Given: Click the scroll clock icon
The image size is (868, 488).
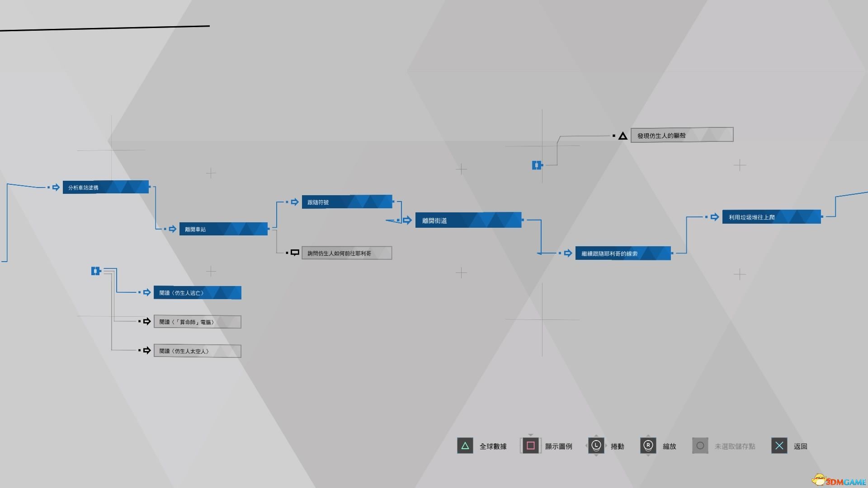Looking at the screenshot, I should tap(597, 446).
